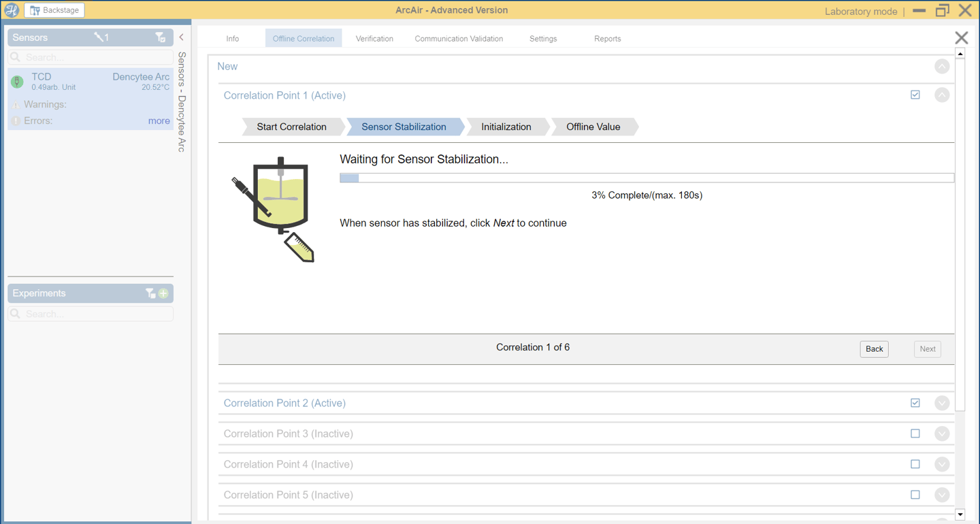Click the 'Correlation 1 of 6' label

point(533,347)
